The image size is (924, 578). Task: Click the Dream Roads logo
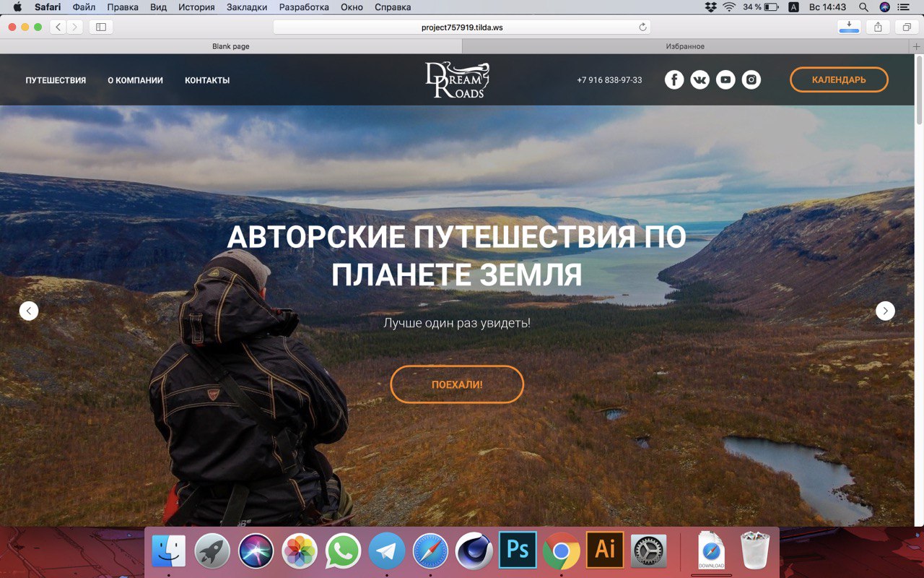click(x=458, y=80)
